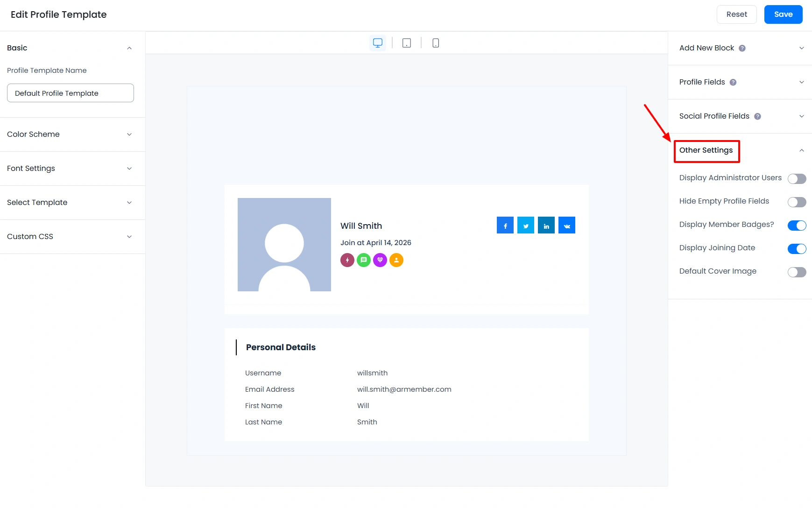Image resolution: width=812 pixels, height=508 pixels.
Task: Click the VK social icon
Action: pos(566,225)
